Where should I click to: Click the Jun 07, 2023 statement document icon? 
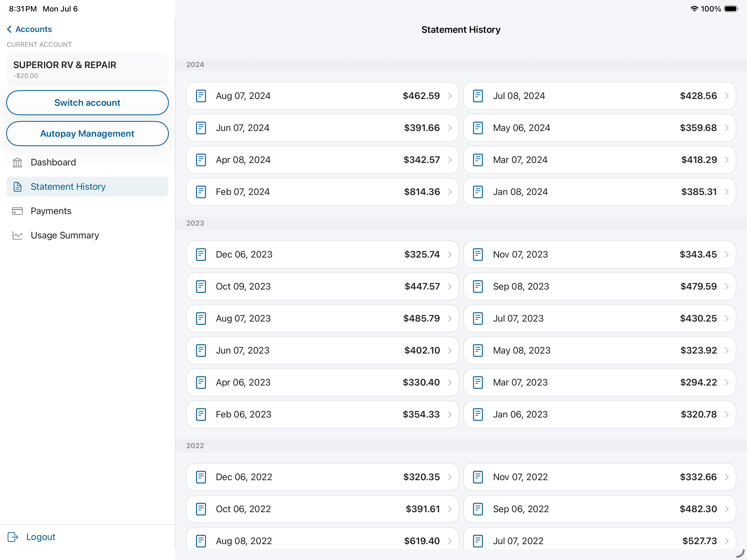click(x=201, y=351)
